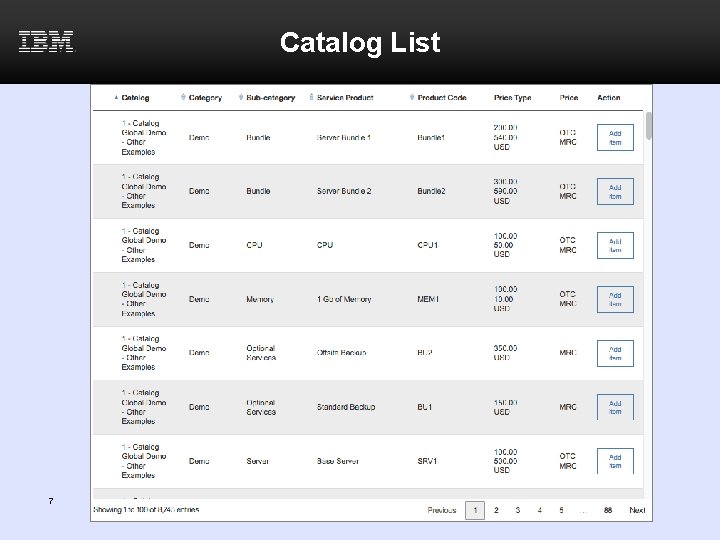The height and width of the screenshot is (540, 720).
Task: Add the Standard Backup item
Action: tap(615, 407)
